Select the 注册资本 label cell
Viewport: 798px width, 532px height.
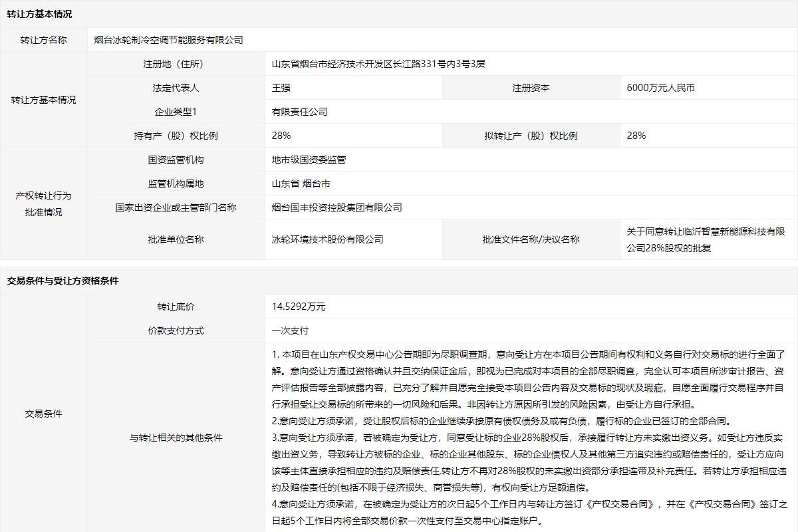pos(531,88)
